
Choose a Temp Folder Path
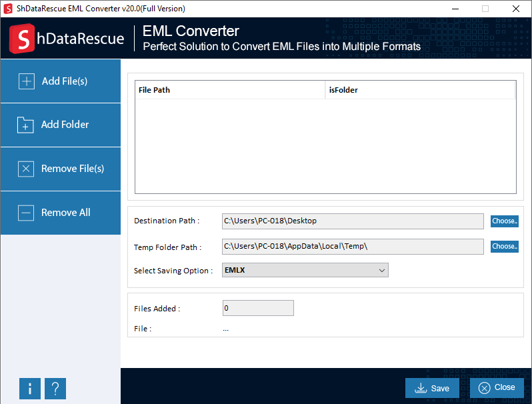pos(504,247)
